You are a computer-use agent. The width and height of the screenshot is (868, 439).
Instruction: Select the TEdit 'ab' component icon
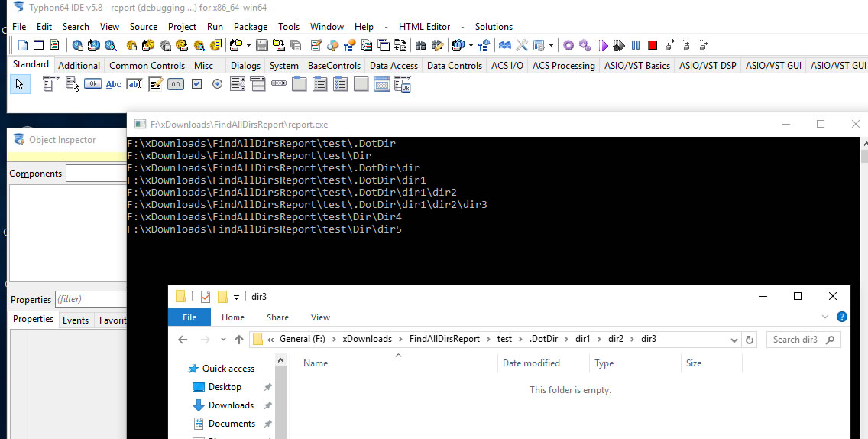[134, 84]
